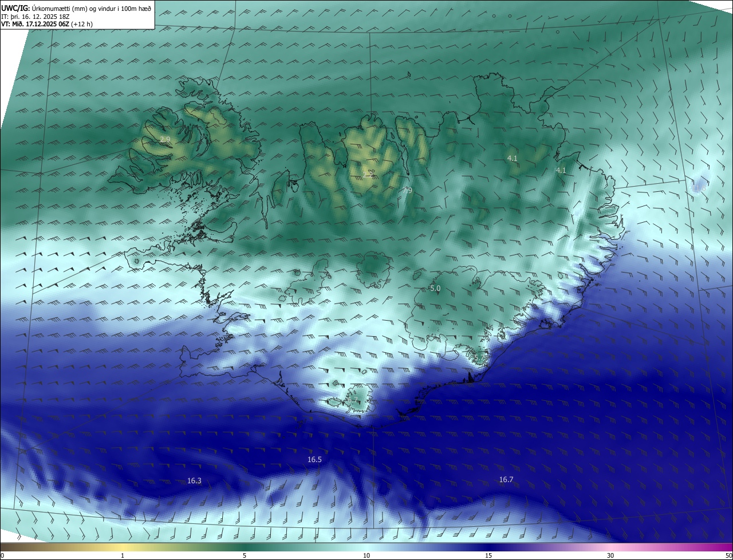This screenshot has height=560, width=733.
Task: Click the color scale label 1
Action: 123,555
